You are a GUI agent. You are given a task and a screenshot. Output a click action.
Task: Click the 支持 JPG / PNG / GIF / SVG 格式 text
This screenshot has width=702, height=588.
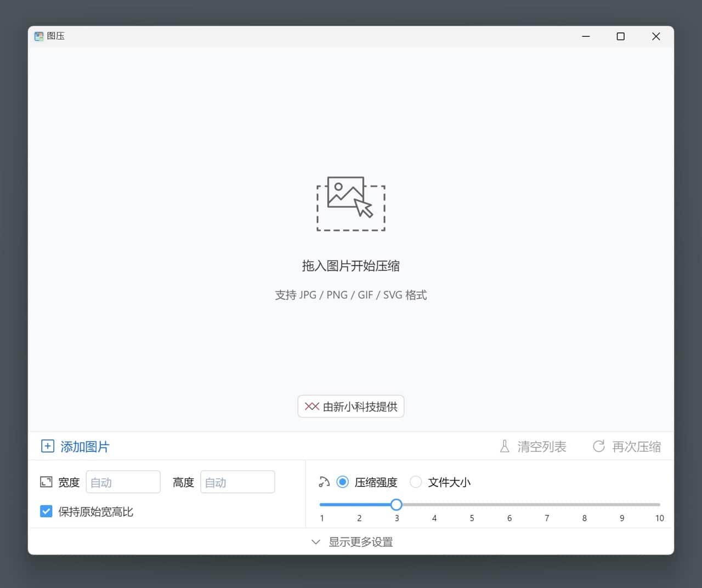(x=351, y=295)
